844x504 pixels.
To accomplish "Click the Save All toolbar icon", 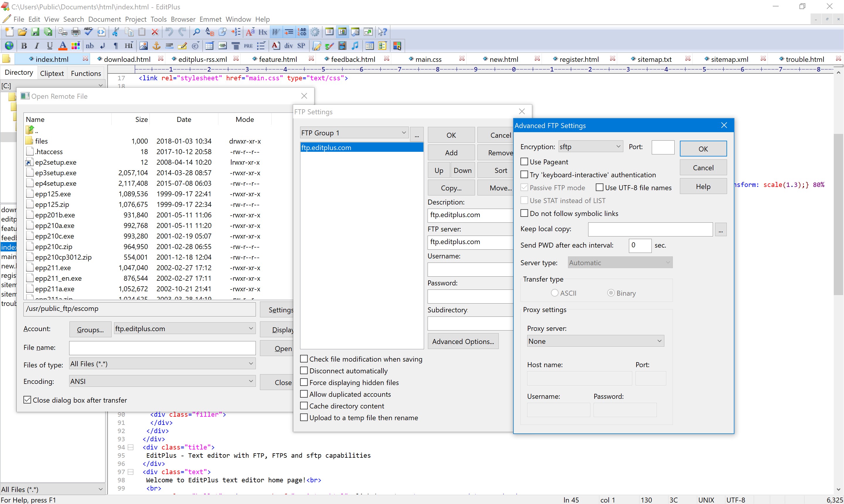I will 48,32.
